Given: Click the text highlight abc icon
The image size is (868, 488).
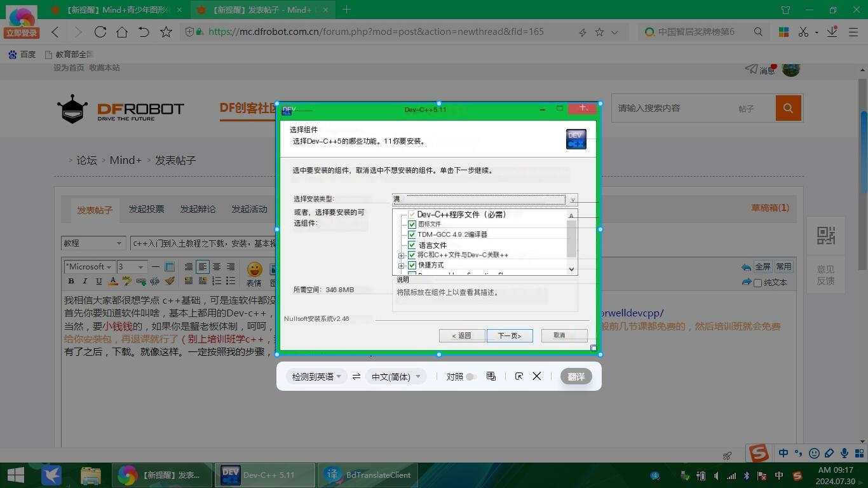Looking at the screenshot, I should point(127,281).
